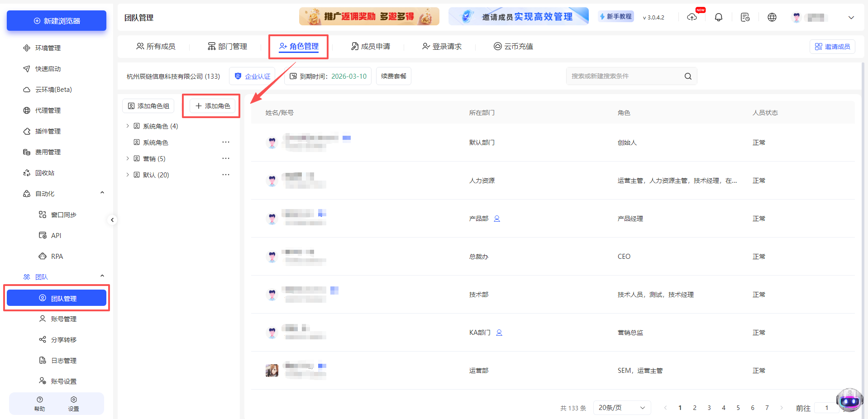The height and width of the screenshot is (419, 868).
Task: Open 帮助 help at the bottom sidebar
Action: click(x=39, y=403)
